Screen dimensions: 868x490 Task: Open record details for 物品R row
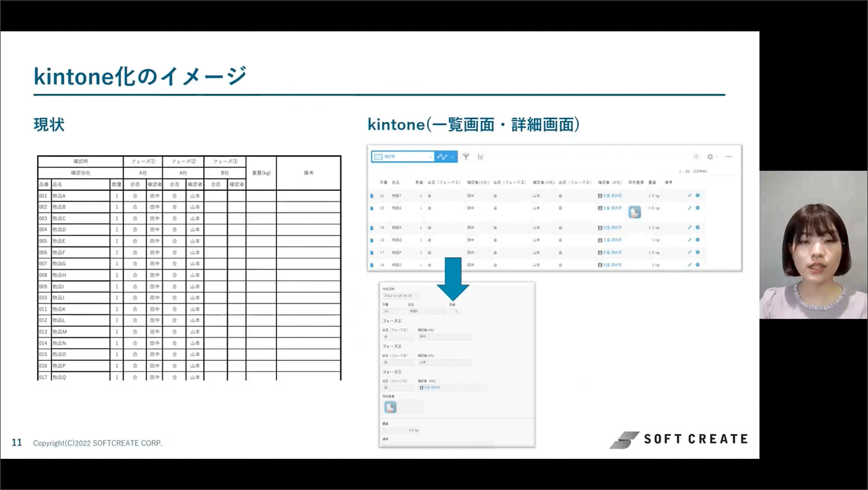(x=372, y=227)
